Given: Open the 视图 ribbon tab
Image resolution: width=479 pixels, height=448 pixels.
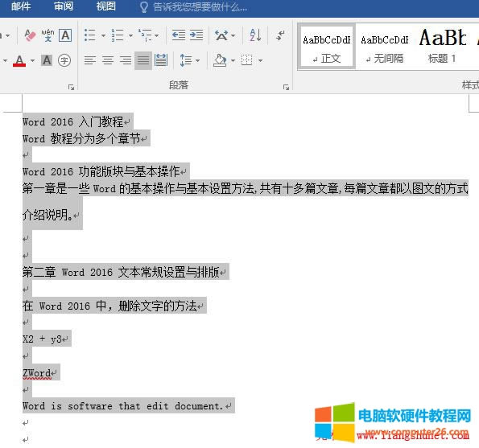Looking at the screenshot, I should [106, 6].
